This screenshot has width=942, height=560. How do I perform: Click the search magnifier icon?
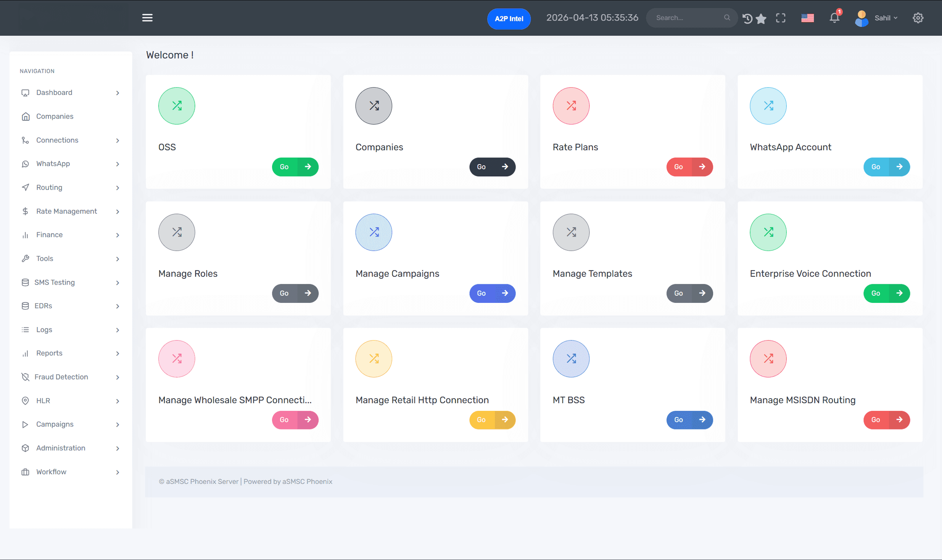point(726,18)
